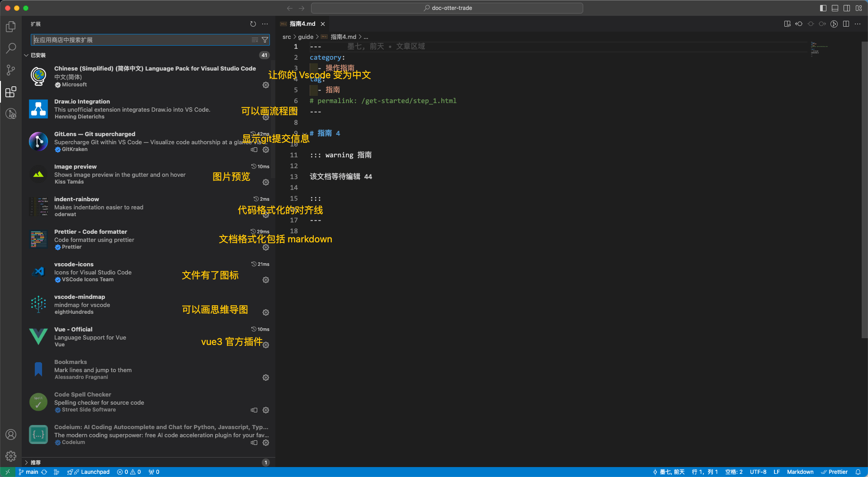Go forward with navigation arrow
The image size is (868, 477).
pos(302,8)
